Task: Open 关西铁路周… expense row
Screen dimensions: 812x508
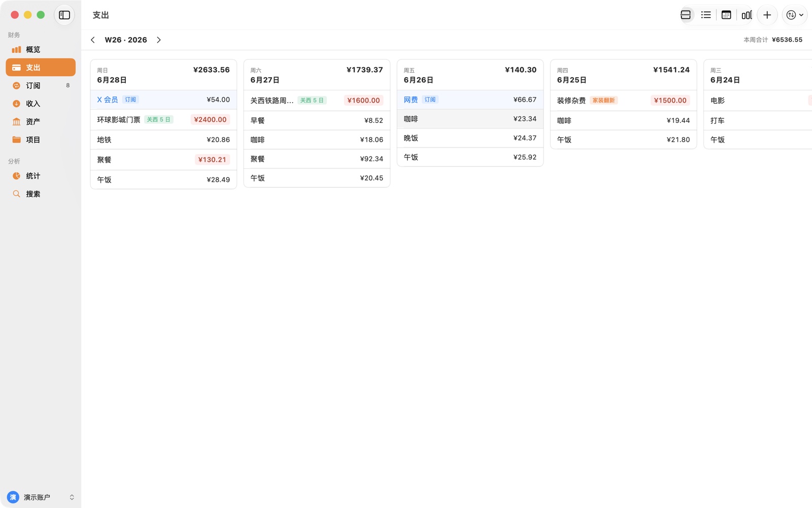Action: coord(317,100)
